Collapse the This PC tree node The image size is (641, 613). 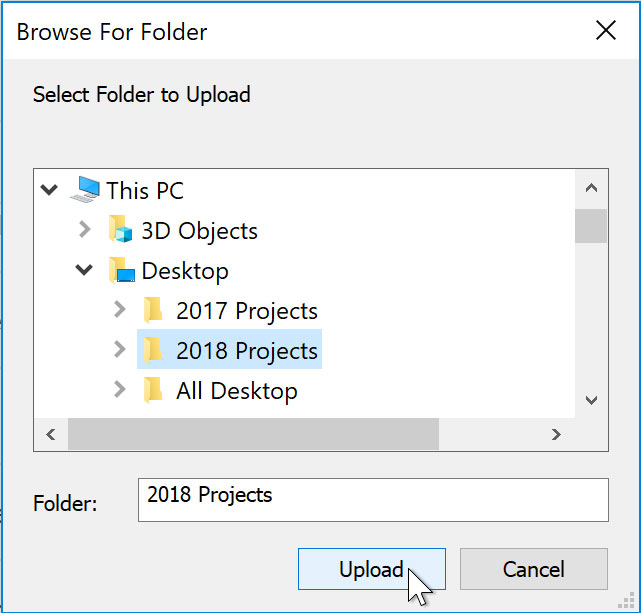[x=48, y=190]
